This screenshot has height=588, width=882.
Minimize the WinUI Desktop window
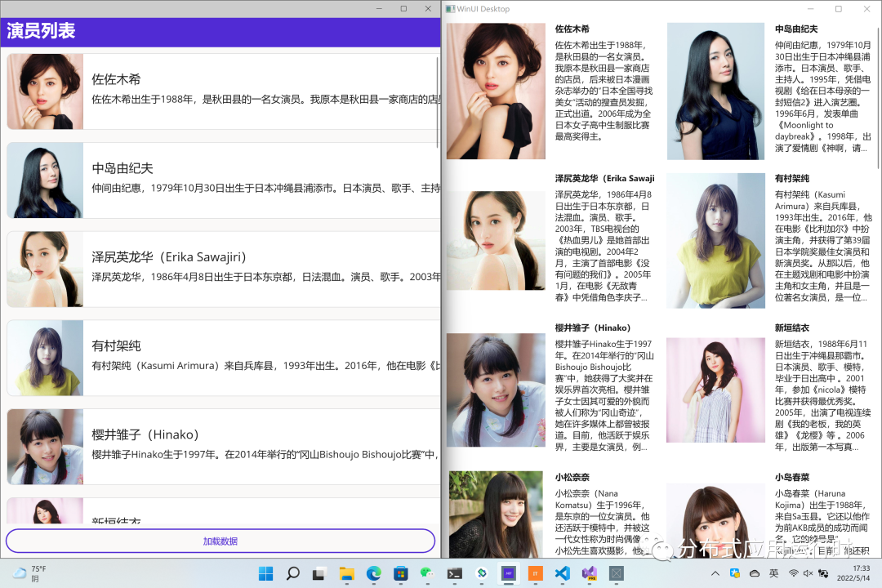pyautogui.click(x=811, y=9)
